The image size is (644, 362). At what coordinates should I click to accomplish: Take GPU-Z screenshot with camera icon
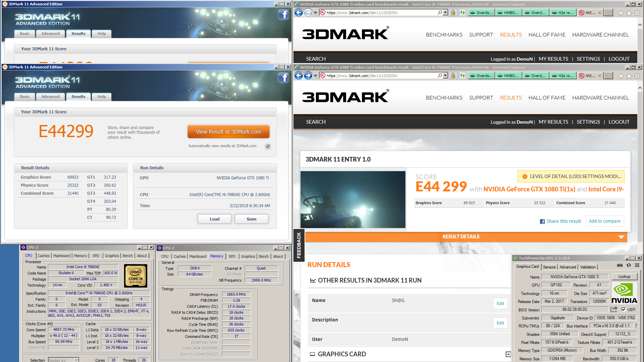coord(620,265)
